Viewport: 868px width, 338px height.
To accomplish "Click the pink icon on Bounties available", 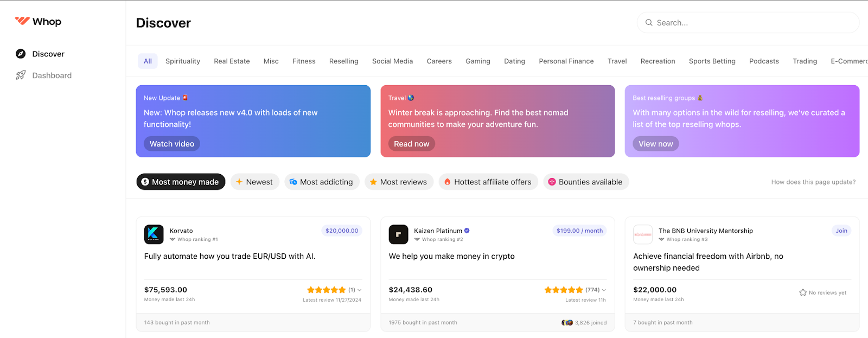I will 552,182.
